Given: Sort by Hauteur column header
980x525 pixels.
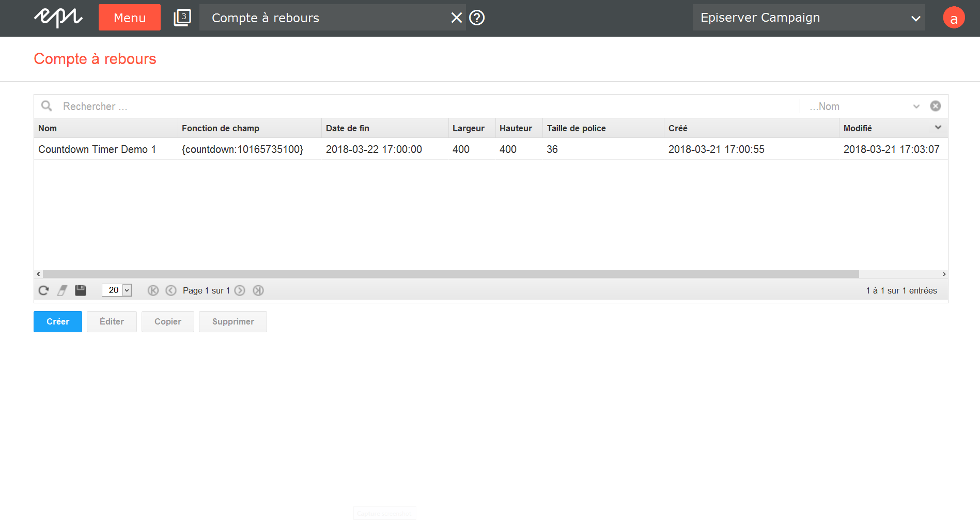Looking at the screenshot, I should point(519,128).
